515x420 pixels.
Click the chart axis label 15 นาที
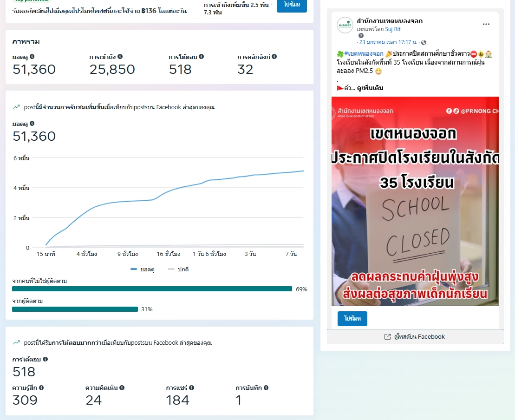click(x=46, y=254)
